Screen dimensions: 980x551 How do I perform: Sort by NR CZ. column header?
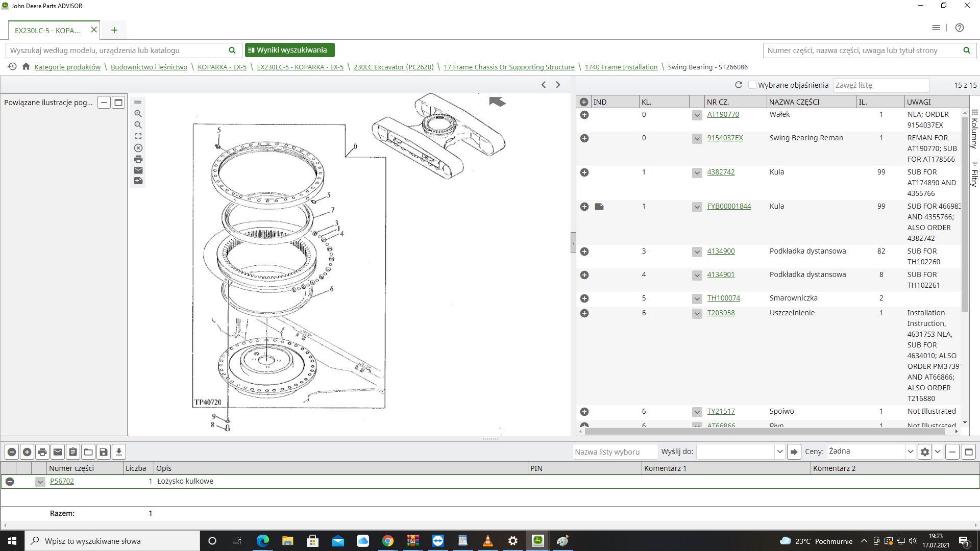(x=736, y=102)
